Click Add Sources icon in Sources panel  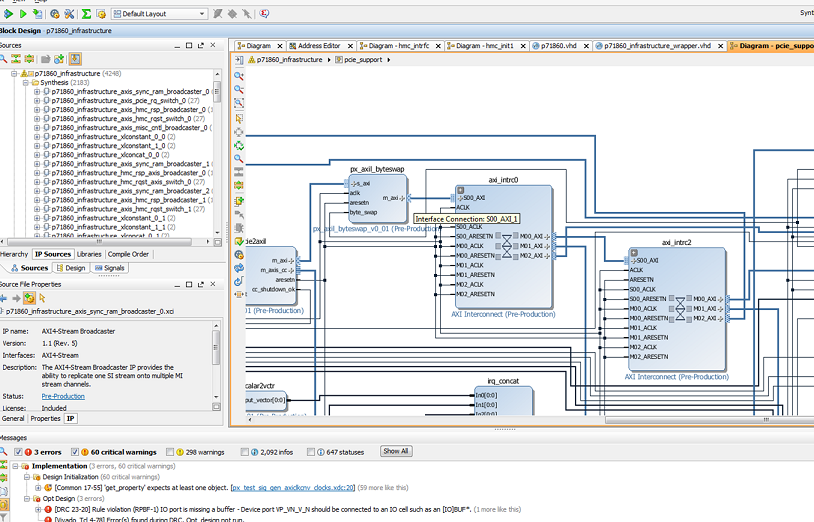click(x=59, y=59)
